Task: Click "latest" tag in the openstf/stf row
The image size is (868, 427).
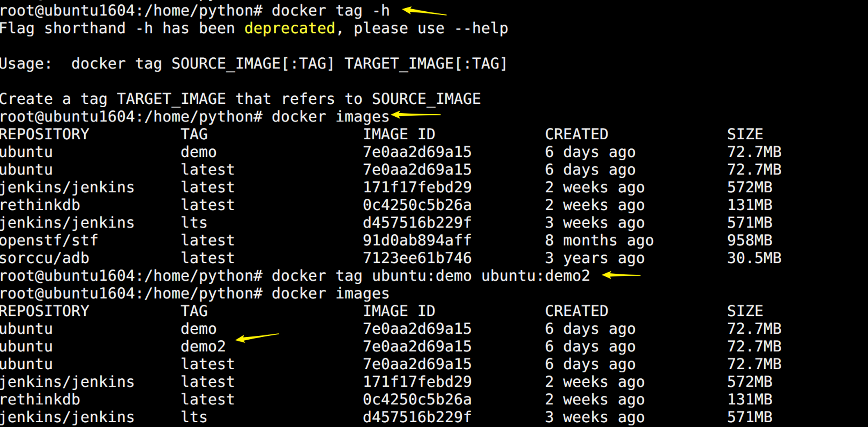Action: [x=208, y=240]
